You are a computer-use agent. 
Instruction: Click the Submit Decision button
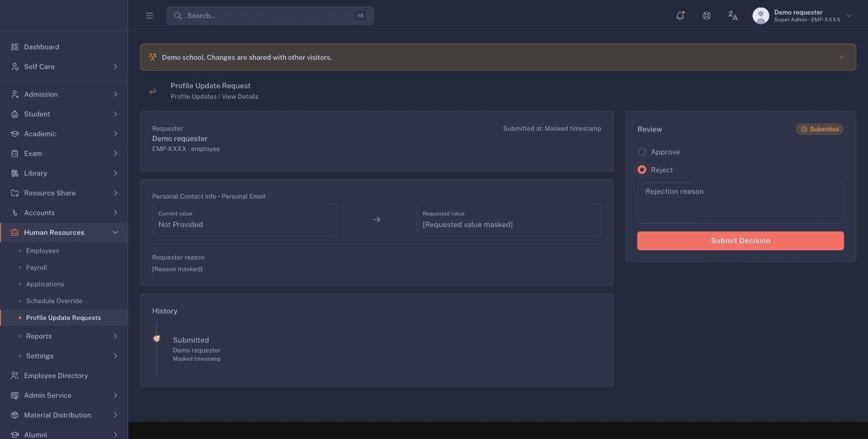740,241
